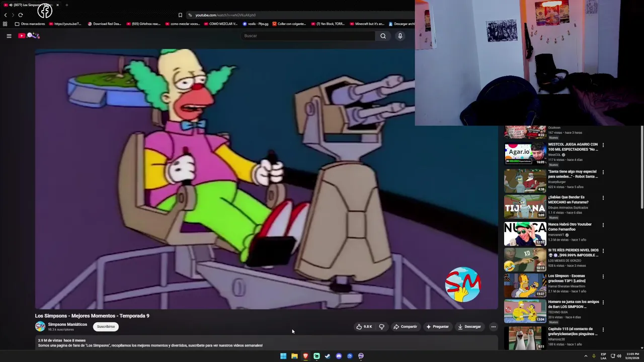Open Los Simpson Escenas graciosas T3P1 title
Screen dimensions: 644x362
[567, 279]
